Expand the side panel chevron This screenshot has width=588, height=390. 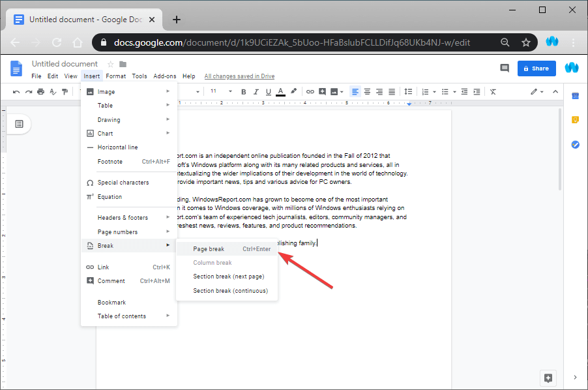pyautogui.click(x=575, y=378)
